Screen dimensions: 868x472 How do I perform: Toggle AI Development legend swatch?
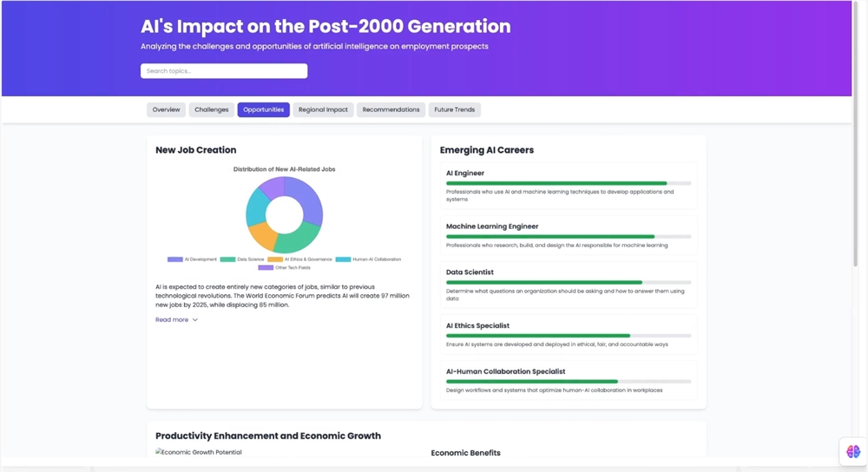(175, 259)
